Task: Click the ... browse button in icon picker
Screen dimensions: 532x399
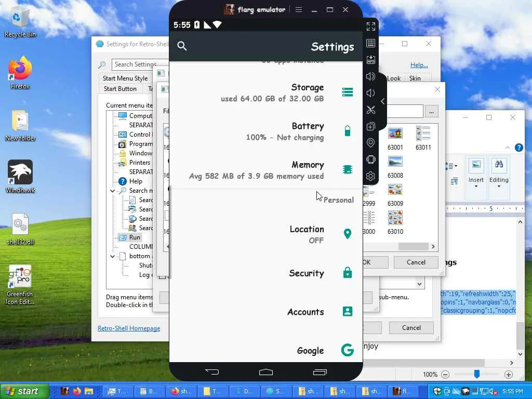Action: [431, 111]
